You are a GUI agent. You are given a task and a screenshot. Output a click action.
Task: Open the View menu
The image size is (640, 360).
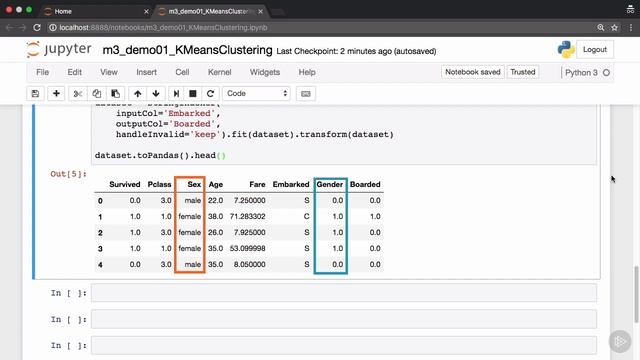click(x=109, y=72)
